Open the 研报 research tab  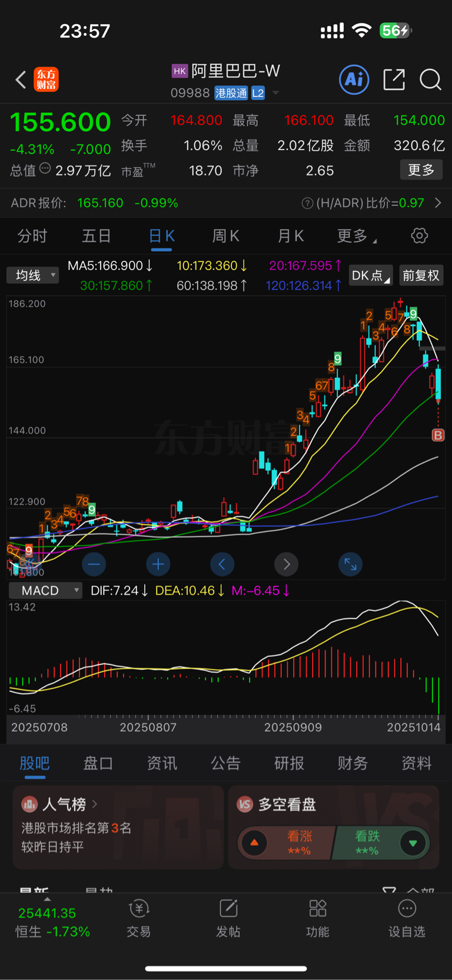coord(289,763)
